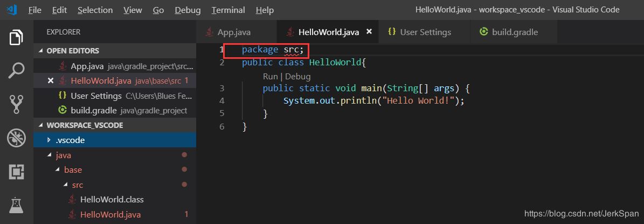Expand the .vscode folder
Screen dimensions: 644x224
point(115,140)
